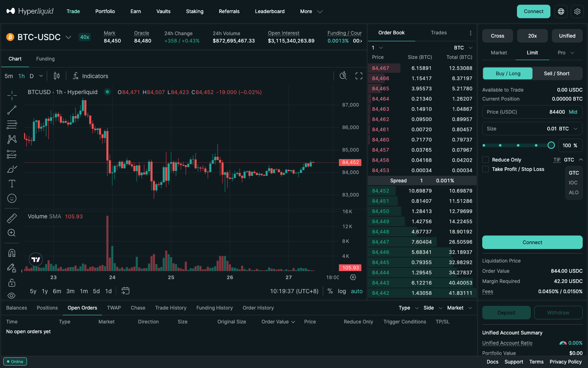The width and height of the screenshot is (588, 368).
Task: Select the trend line drawing tool
Action: pyautogui.click(x=12, y=110)
